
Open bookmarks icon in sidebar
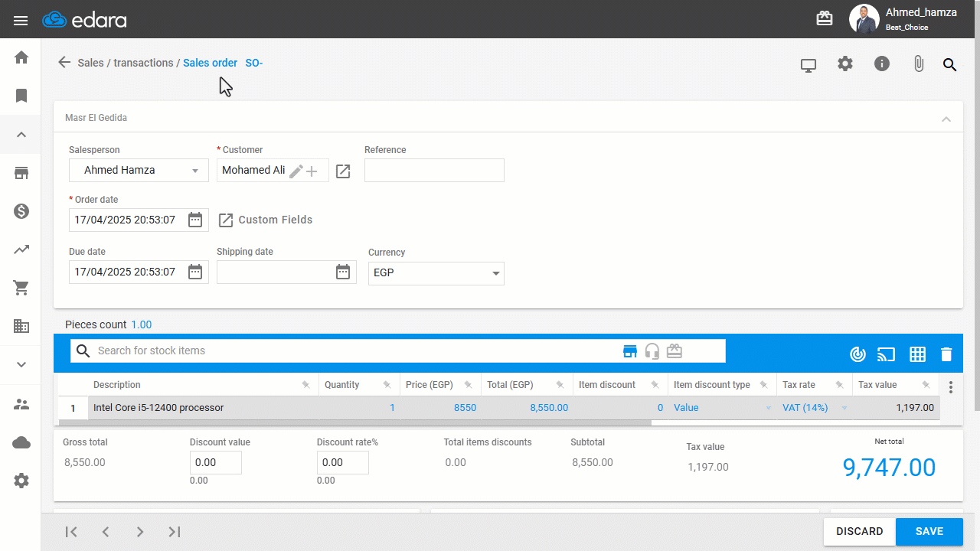(x=21, y=96)
